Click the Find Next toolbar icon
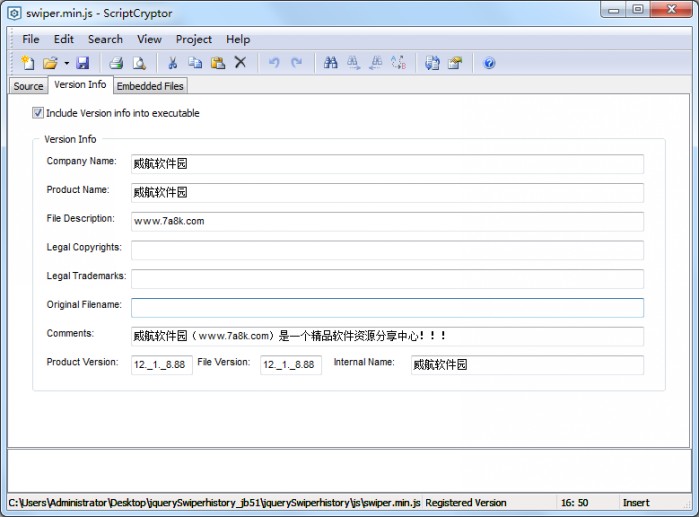This screenshot has height=517, width=699. [354, 63]
